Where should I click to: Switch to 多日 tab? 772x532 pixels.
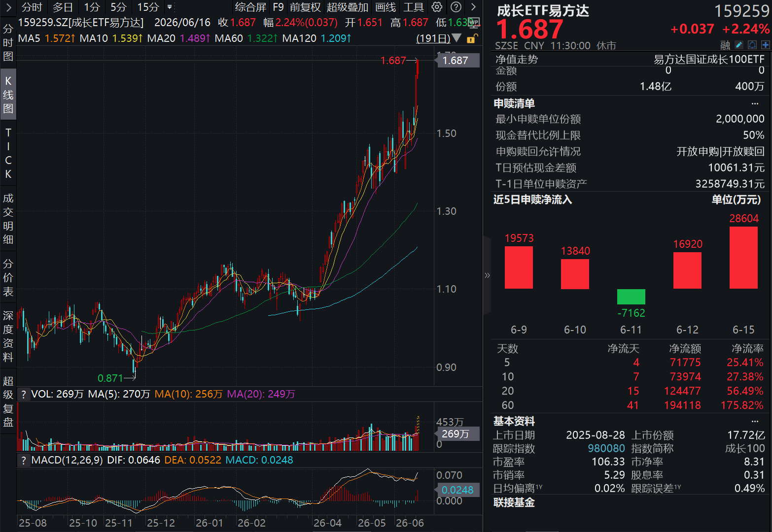(63, 7)
